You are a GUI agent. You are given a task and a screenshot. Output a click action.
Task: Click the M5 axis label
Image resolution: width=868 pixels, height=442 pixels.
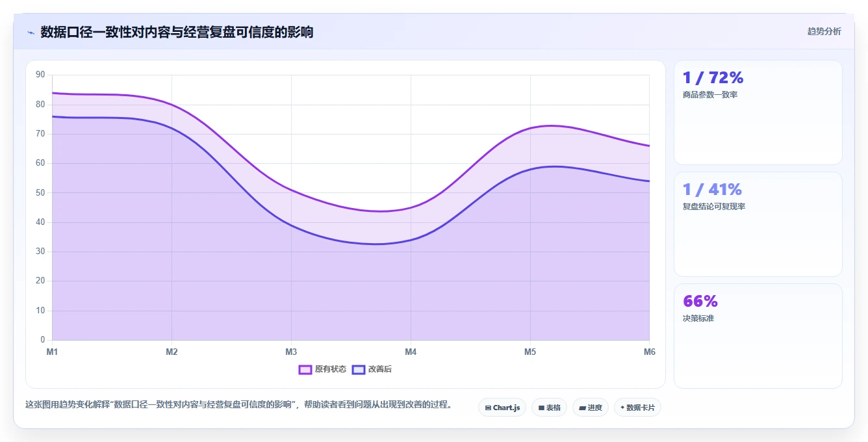click(530, 352)
